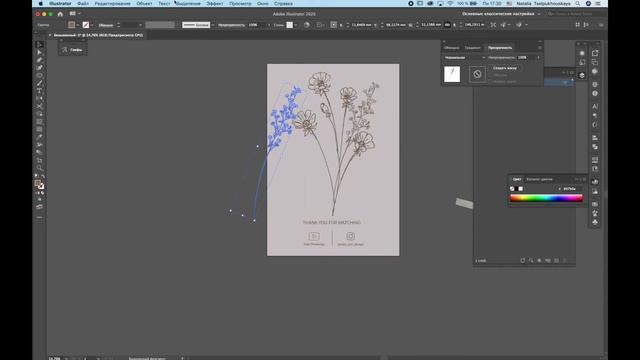Click the Transform icon in control bar
Viewport: 640px width, 360px height.
coord(493,25)
